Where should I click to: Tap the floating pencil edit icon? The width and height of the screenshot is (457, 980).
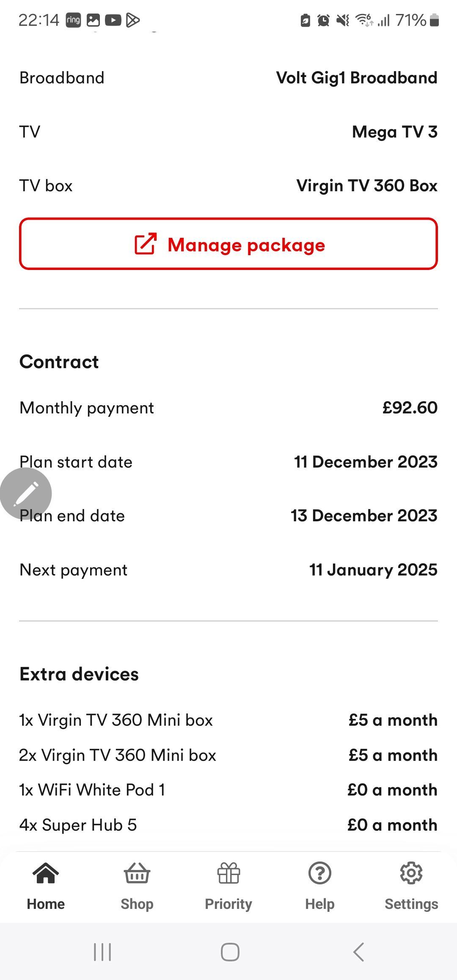coord(26,493)
